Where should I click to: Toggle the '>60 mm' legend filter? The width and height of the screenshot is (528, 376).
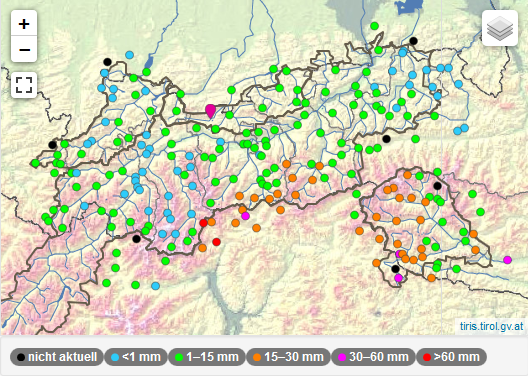pyautogui.click(x=452, y=357)
